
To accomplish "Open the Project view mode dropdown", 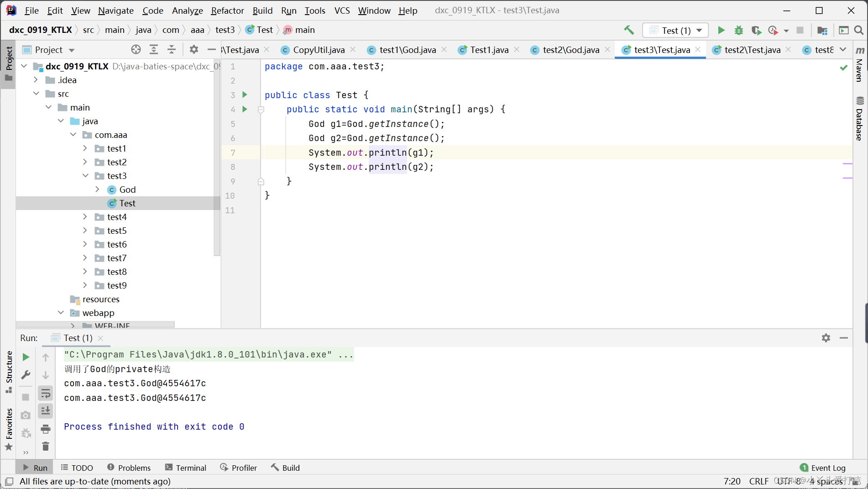I will click(72, 50).
